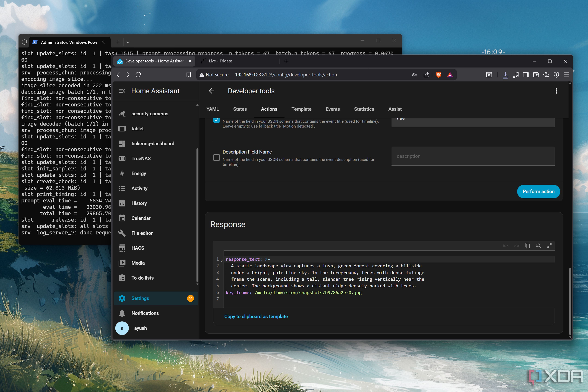Reload the Developer tools page
Image resolution: width=588 pixels, height=392 pixels.
(138, 75)
